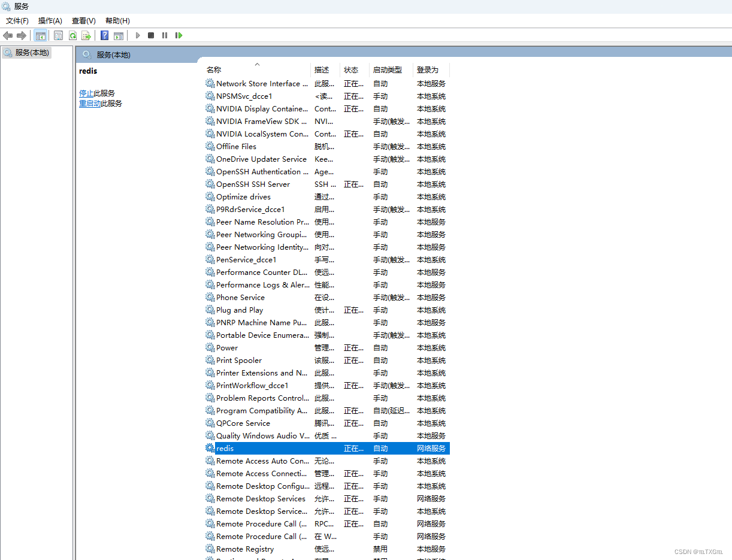This screenshot has height=560, width=732.
Task: Select Performance Counter DLL Host row
Action: coord(327,272)
